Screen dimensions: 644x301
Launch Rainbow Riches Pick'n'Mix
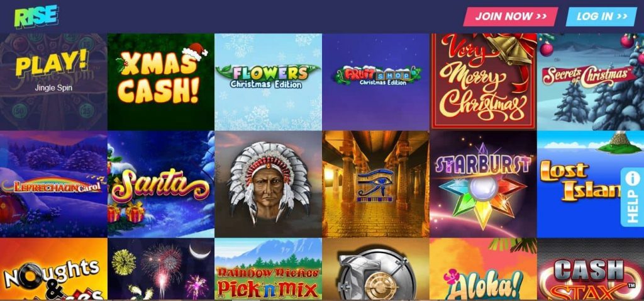point(268,269)
